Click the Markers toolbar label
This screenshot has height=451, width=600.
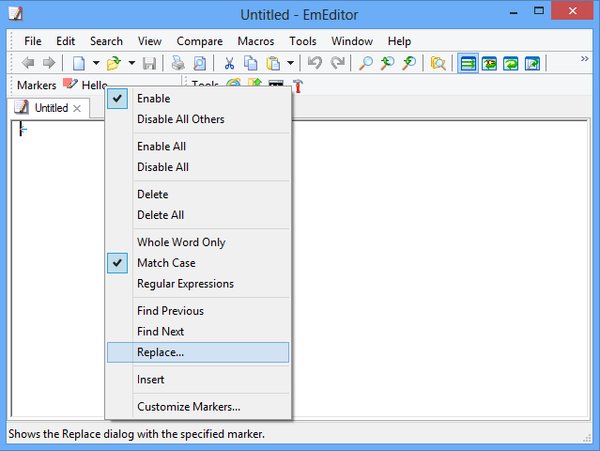pos(37,85)
